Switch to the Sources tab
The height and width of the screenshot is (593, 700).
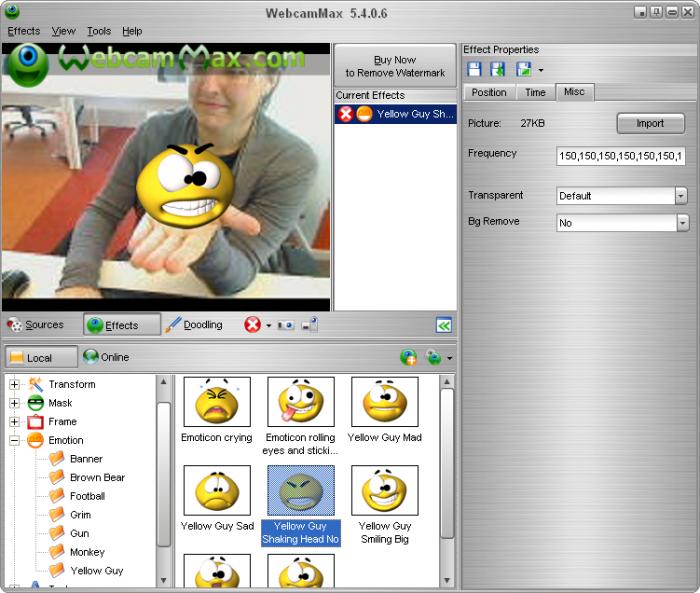point(37,325)
